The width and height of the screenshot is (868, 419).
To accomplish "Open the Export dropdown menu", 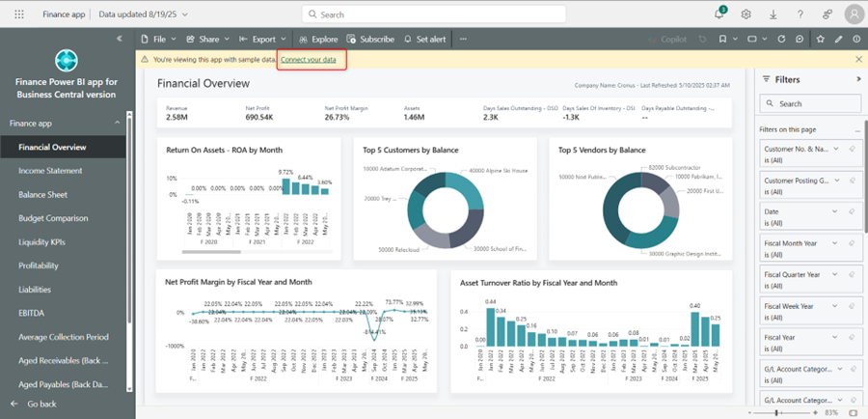I will click(x=263, y=40).
